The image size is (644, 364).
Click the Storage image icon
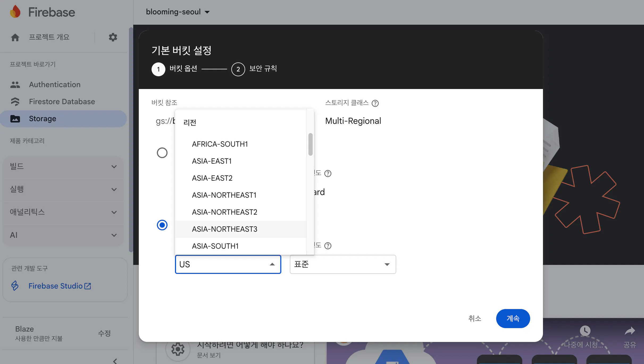click(15, 118)
